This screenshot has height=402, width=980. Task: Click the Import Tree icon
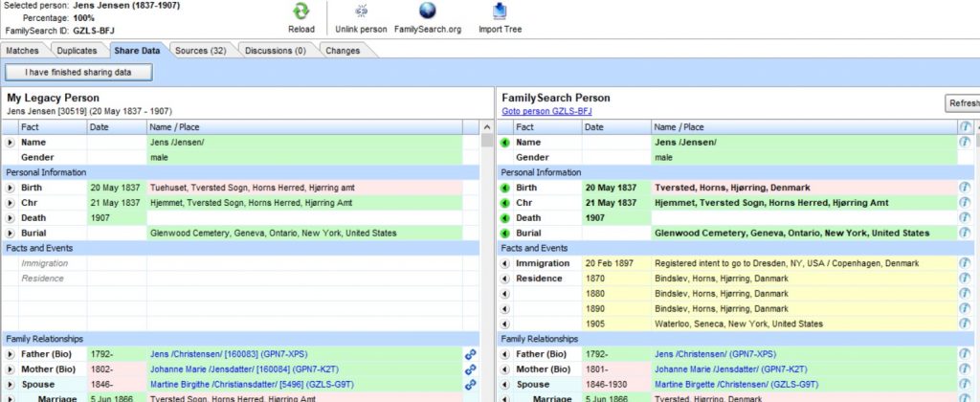pyautogui.click(x=500, y=11)
